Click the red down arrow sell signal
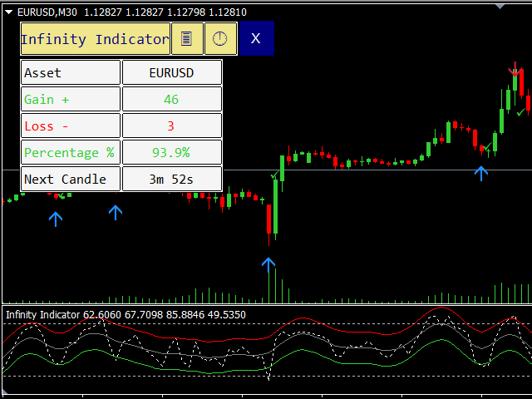The image size is (532, 399). pyautogui.click(x=515, y=76)
